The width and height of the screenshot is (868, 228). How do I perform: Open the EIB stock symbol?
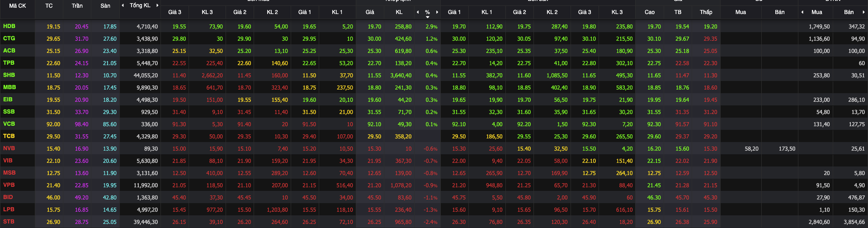click(8, 100)
